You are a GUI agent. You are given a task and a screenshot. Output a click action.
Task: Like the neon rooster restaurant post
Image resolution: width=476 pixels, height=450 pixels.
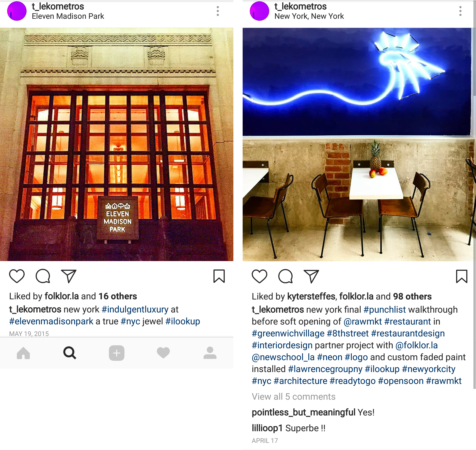point(259,276)
